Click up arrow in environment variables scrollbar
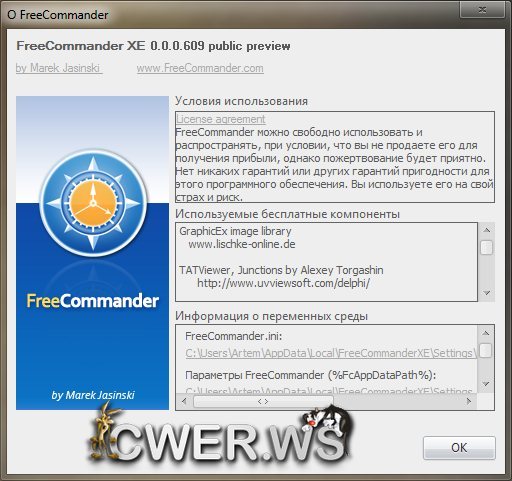 pos(486,333)
